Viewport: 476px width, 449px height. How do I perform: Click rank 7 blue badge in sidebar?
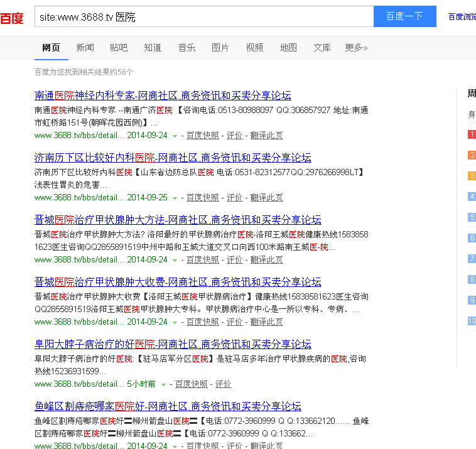point(472,258)
